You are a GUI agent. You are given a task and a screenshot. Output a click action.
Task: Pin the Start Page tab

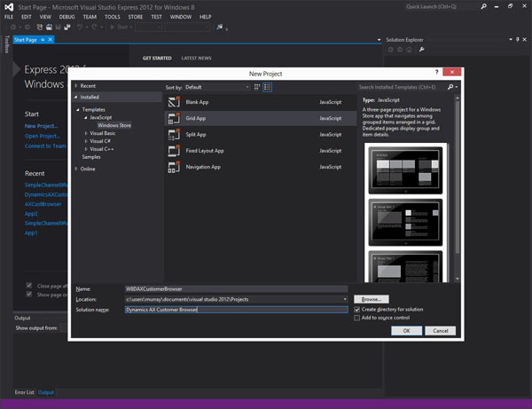(x=43, y=40)
